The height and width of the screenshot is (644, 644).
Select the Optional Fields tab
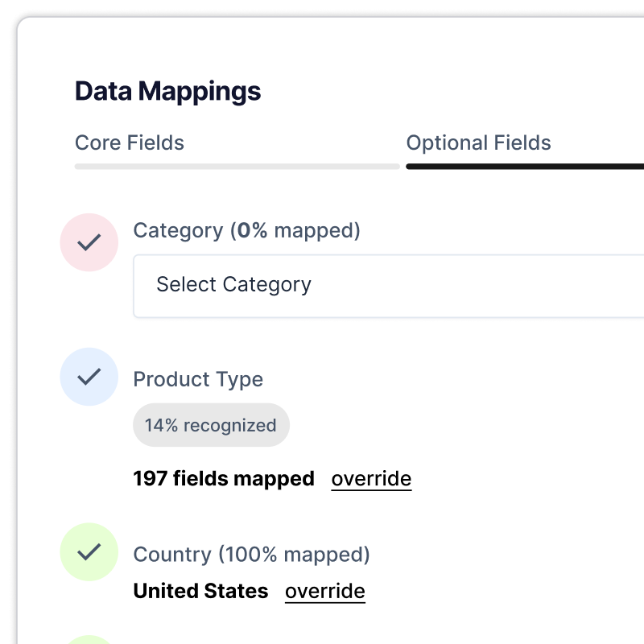[x=478, y=143]
